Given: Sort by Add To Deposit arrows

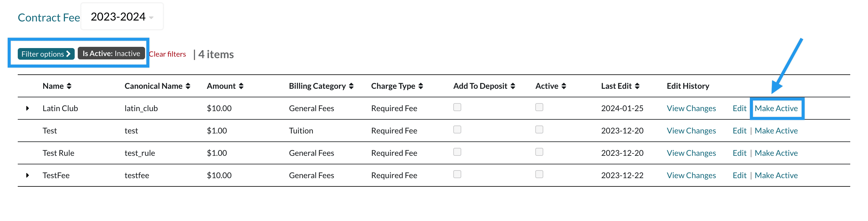Looking at the screenshot, I should tap(513, 86).
